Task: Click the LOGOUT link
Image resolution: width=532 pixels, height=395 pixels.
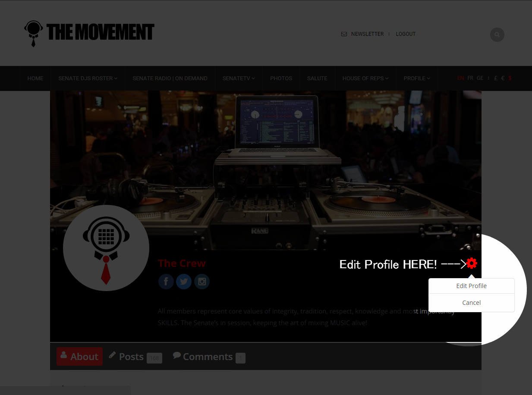Action: (405, 34)
